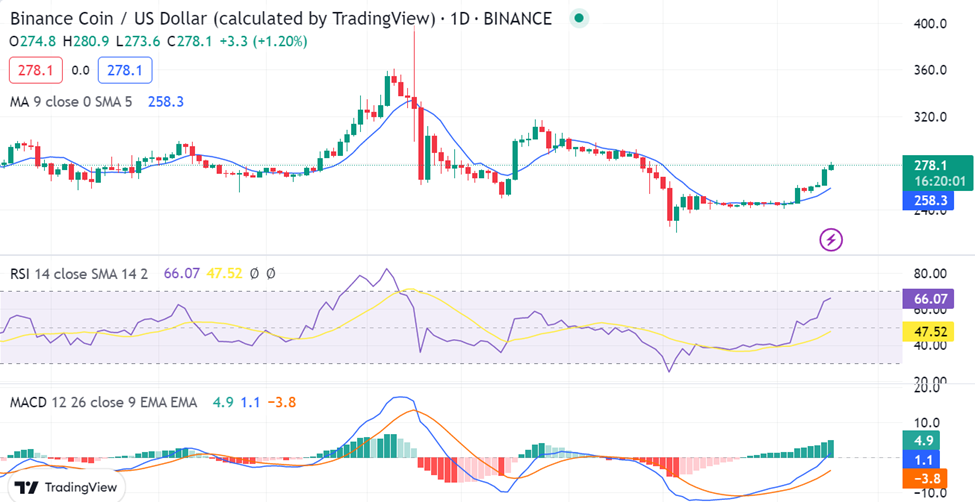Viewport: 975px width, 502px height.
Task: Select the MA 9 close 0 SMA 5 legend
Action: coord(71,102)
